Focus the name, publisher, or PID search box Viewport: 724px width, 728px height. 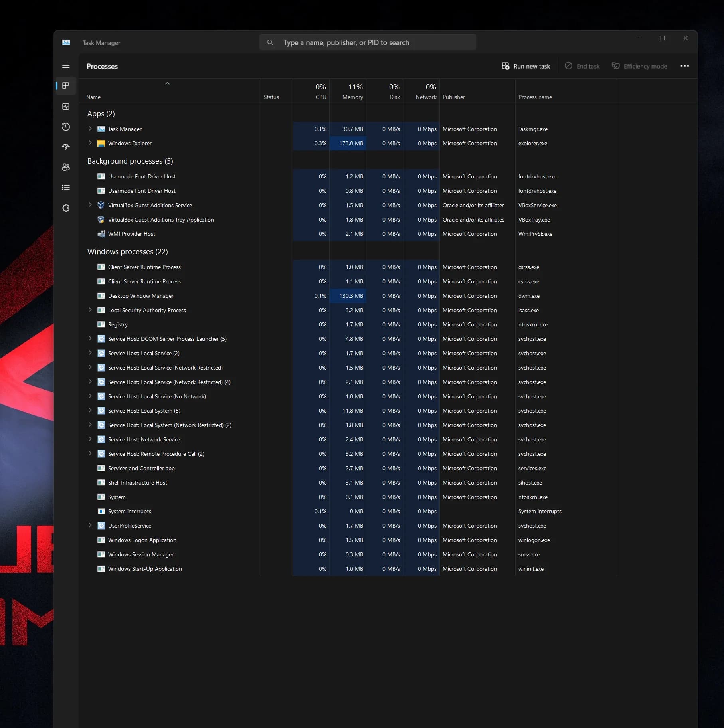368,42
